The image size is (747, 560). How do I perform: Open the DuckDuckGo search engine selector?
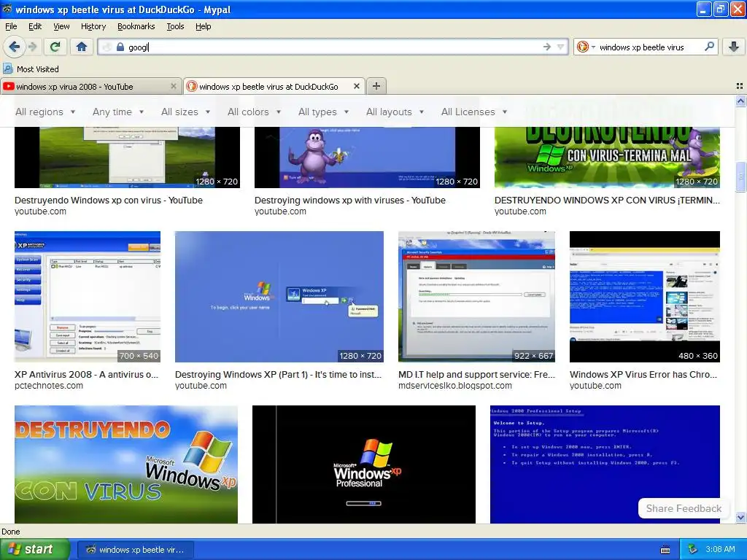(586, 47)
